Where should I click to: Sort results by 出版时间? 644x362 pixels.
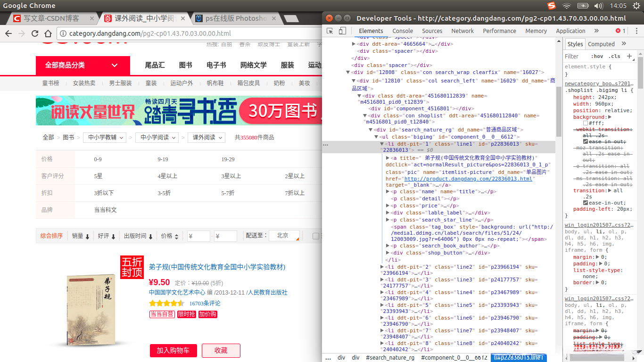138,236
